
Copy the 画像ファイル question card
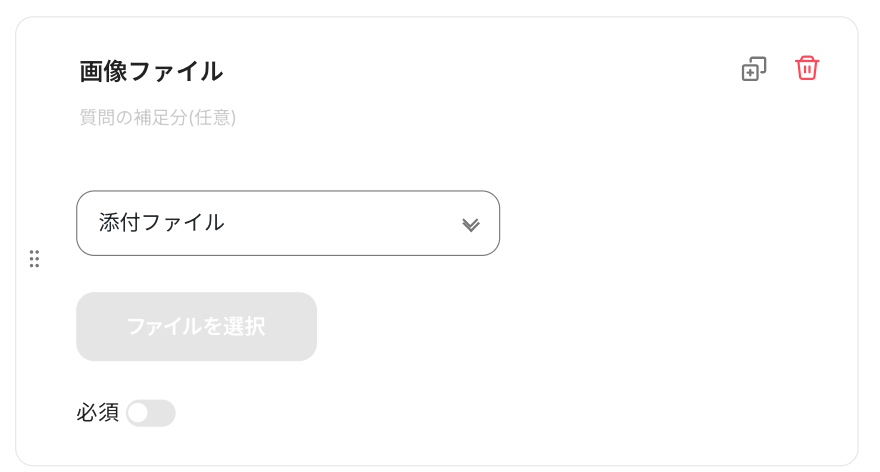tap(753, 69)
